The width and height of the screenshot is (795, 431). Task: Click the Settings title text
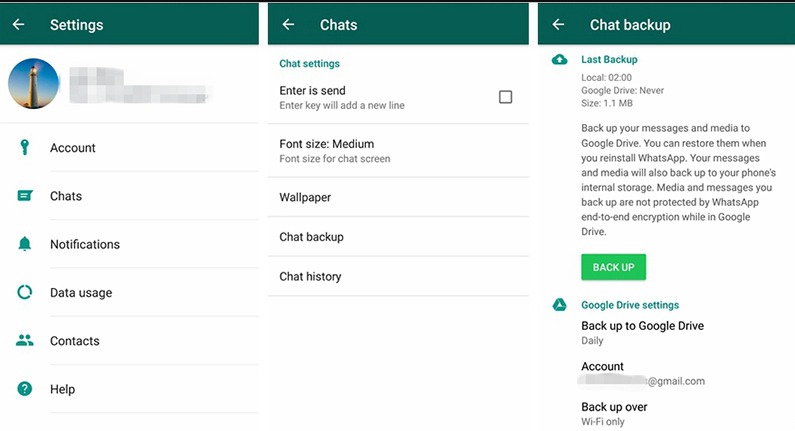[x=77, y=25]
